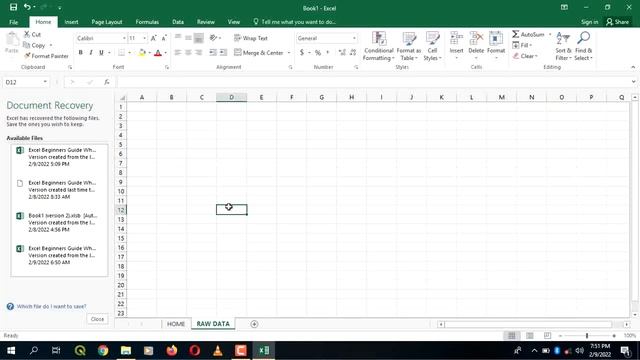
Task: Open the Borders dropdown arrow
Action: pyautogui.click(x=130, y=53)
